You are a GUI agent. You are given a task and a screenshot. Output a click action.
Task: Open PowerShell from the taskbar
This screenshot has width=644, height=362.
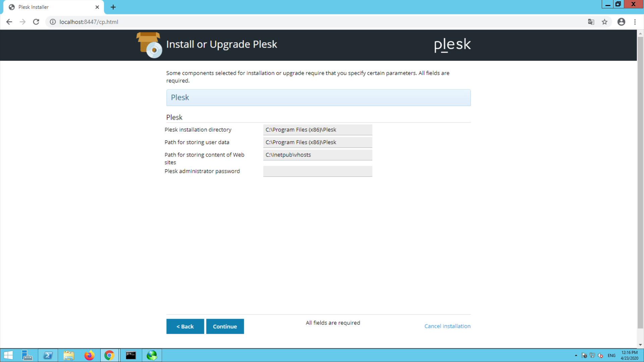click(48, 355)
